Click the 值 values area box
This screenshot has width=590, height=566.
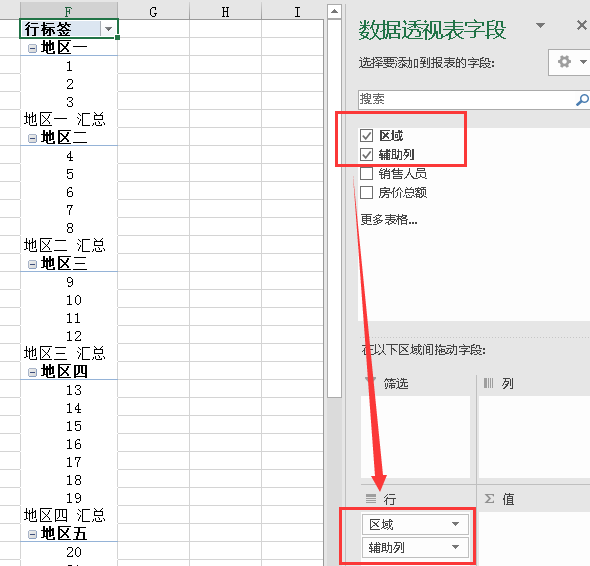tap(534, 538)
